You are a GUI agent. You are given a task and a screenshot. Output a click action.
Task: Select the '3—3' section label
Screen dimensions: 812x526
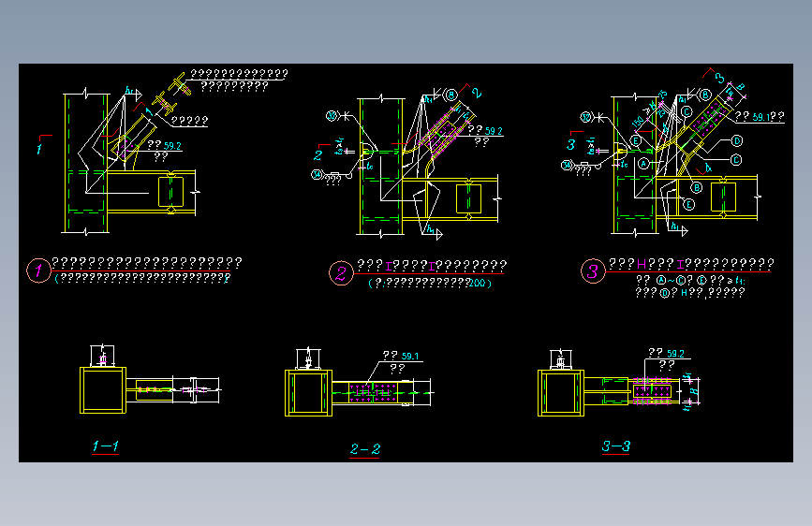pos(616,446)
